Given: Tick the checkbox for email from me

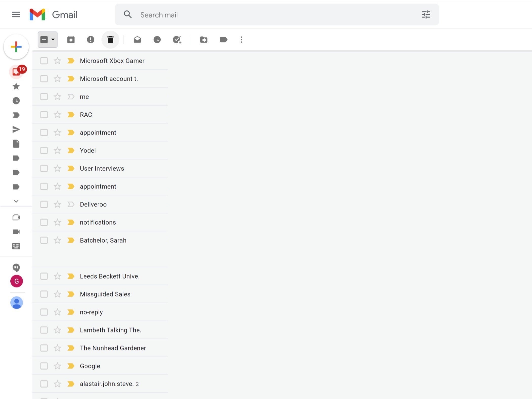Looking at the screenshot, I should (x=44, y=97).
